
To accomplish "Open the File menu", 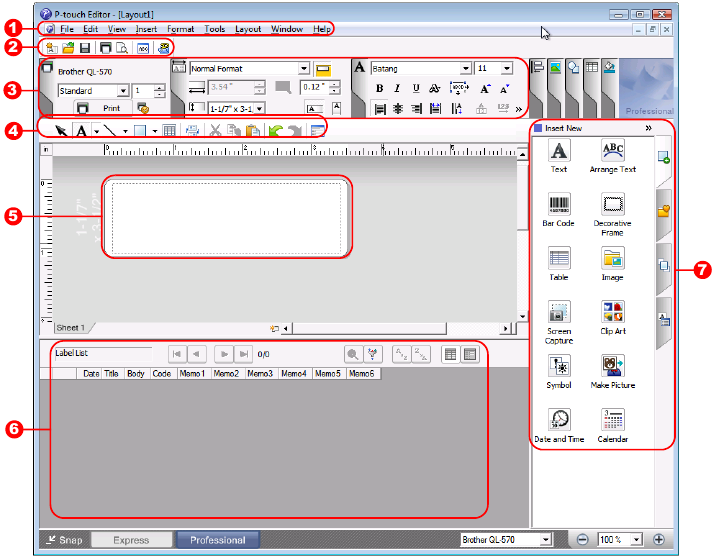I will tap(67, 29).
